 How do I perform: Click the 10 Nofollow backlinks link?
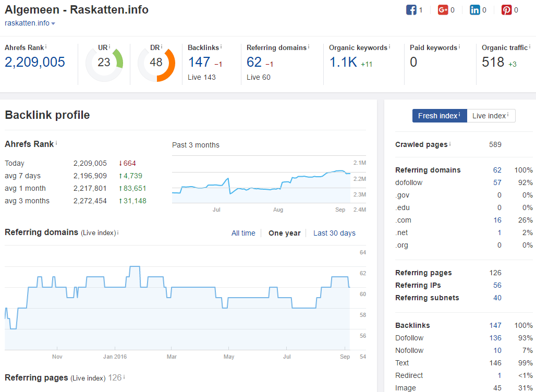point(497,351)
